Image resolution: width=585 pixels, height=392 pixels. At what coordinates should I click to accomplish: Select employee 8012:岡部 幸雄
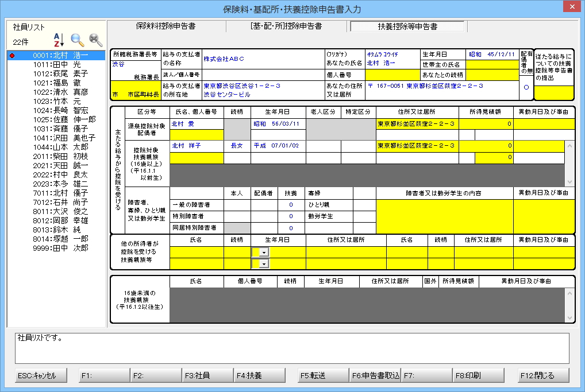(x=56, y=220)
